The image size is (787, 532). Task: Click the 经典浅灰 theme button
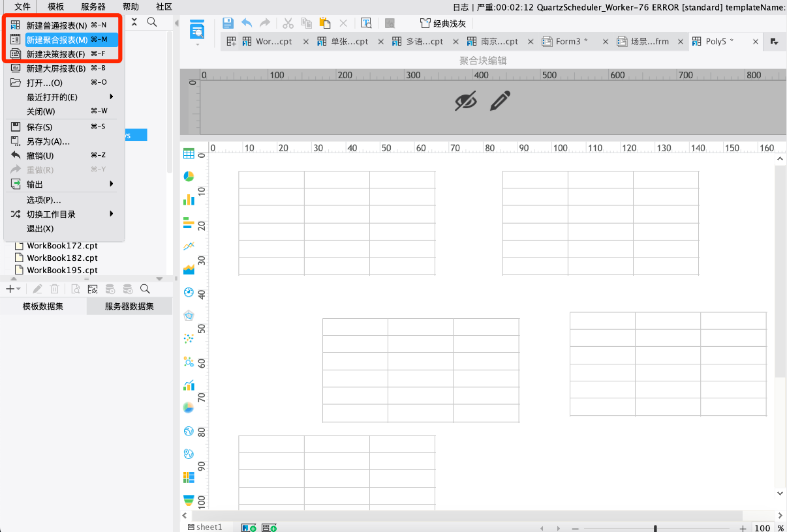coord(443,23)
